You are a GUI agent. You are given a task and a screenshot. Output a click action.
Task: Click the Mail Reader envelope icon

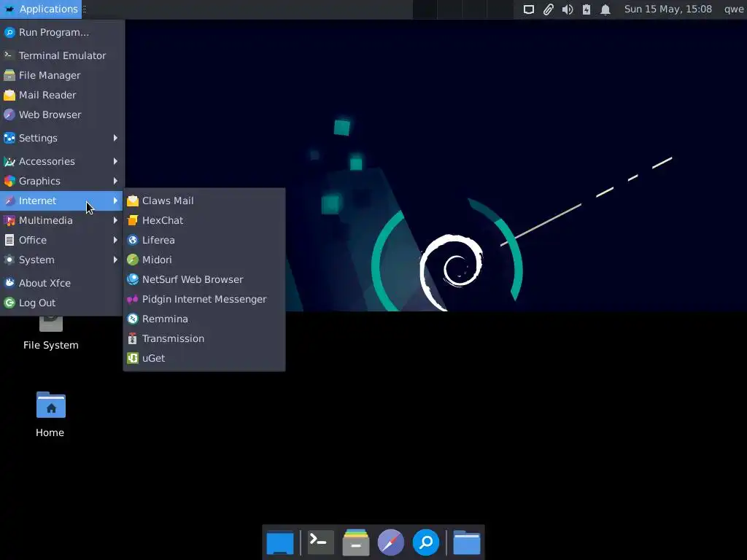(x=9, y=95)
